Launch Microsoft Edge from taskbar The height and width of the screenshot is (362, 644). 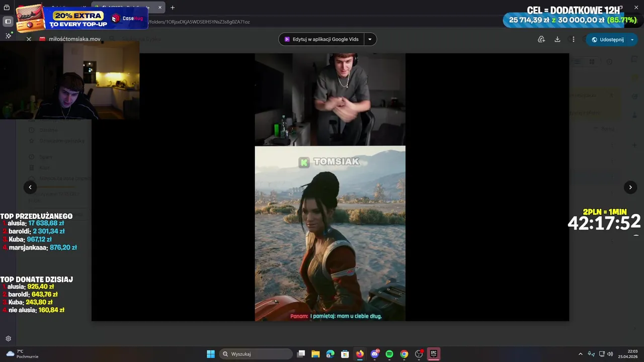330,354
